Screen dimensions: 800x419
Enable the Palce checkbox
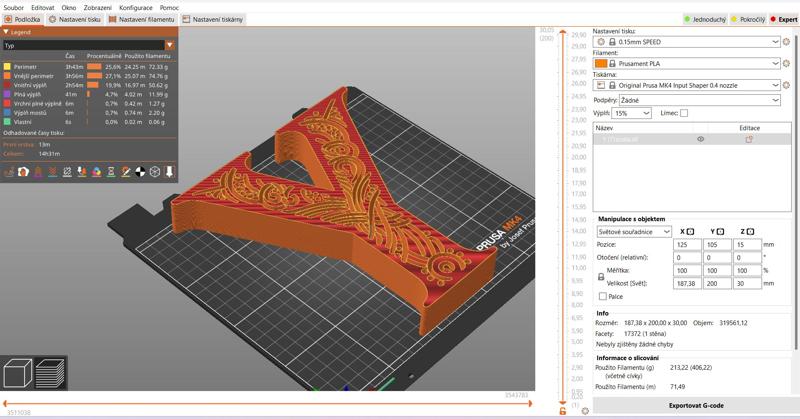pyautogui.click(x=601, y=296)
